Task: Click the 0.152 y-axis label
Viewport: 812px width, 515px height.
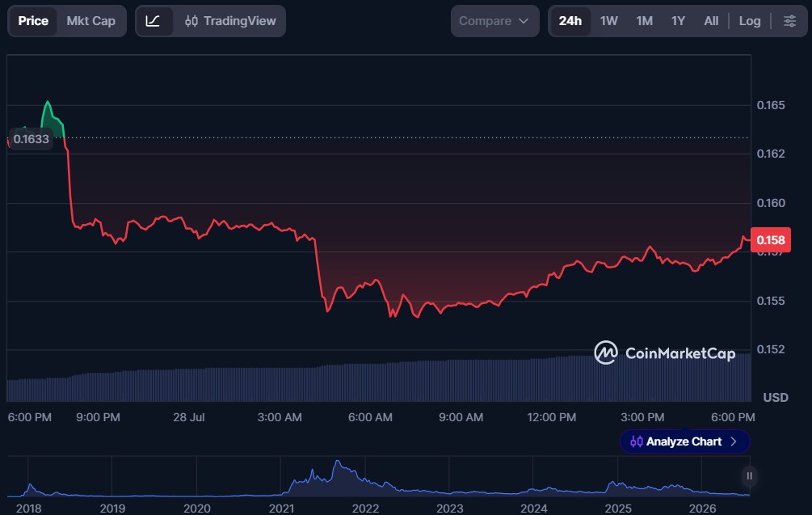Action: click(771, 349)
